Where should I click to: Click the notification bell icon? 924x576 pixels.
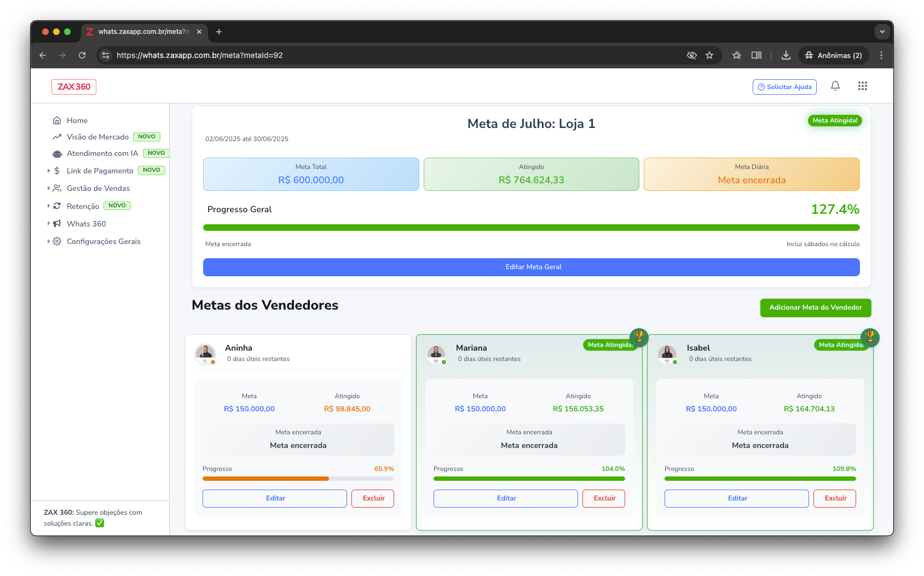coord(835,86)
